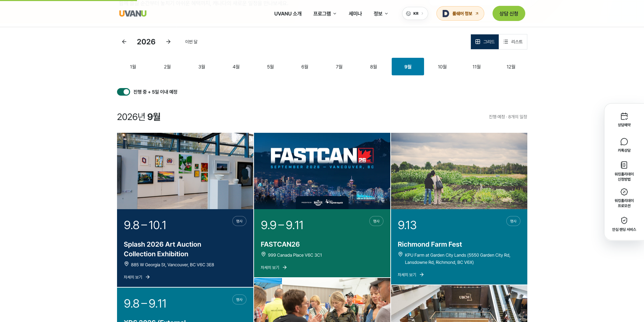View details for Richmond Farm Fest
The image size is (644, 322).
411,275
